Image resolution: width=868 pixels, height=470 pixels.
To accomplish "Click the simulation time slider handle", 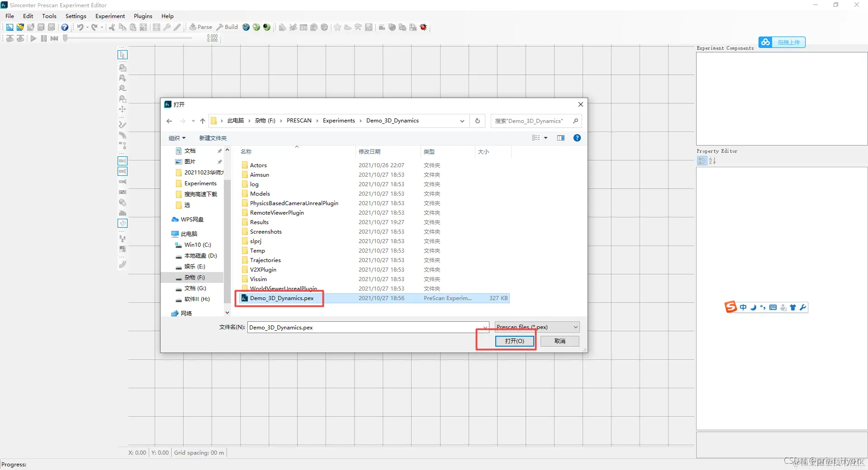I will point(65,38).
